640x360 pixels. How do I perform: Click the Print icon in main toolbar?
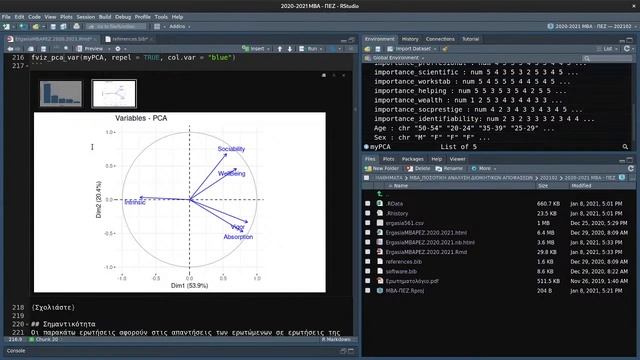pyautogui.click(x=76, y=27)
